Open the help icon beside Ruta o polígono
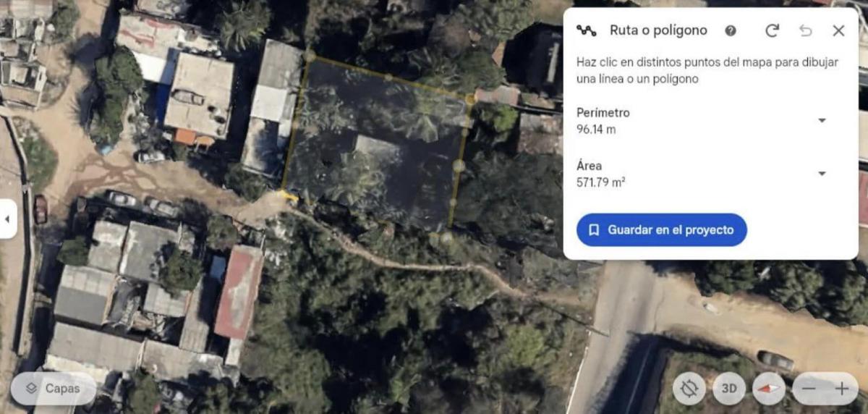This screenshot has width=868, height=414. (731, 30)
